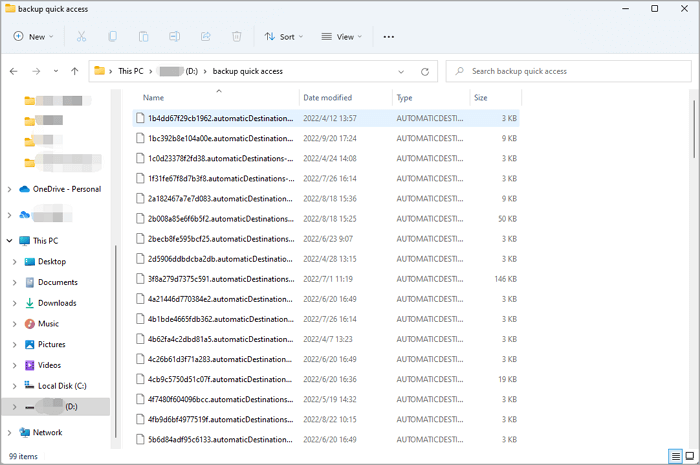Click the Copy icon in toolbar

point(113,37)
